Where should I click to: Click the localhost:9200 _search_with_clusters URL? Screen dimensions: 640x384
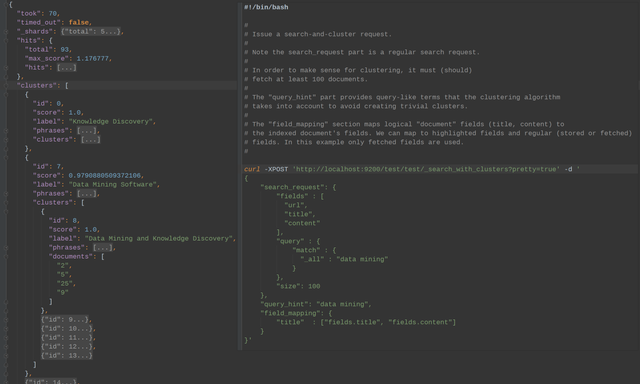tap(426, 169)
